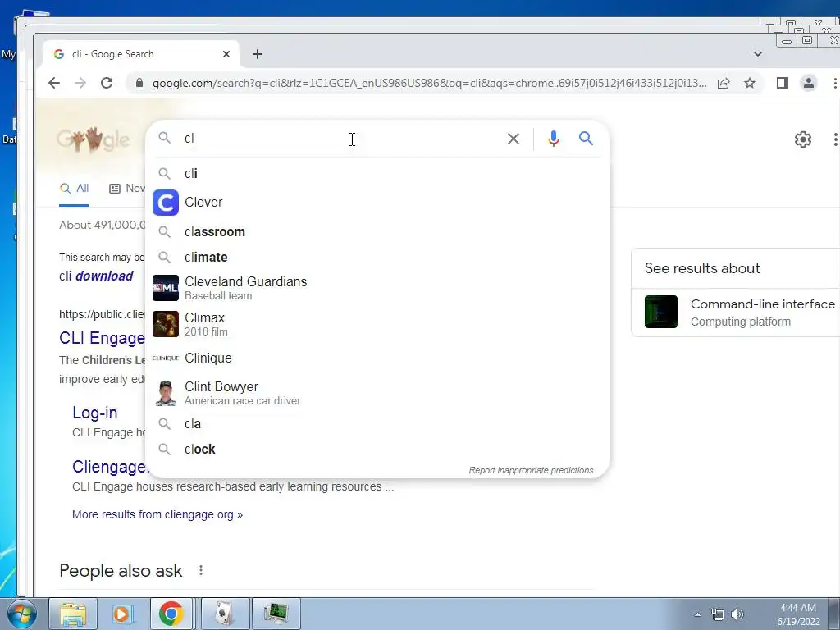
Task: Click 'Report inappropriate predictions'
Action: pos(531,470)
